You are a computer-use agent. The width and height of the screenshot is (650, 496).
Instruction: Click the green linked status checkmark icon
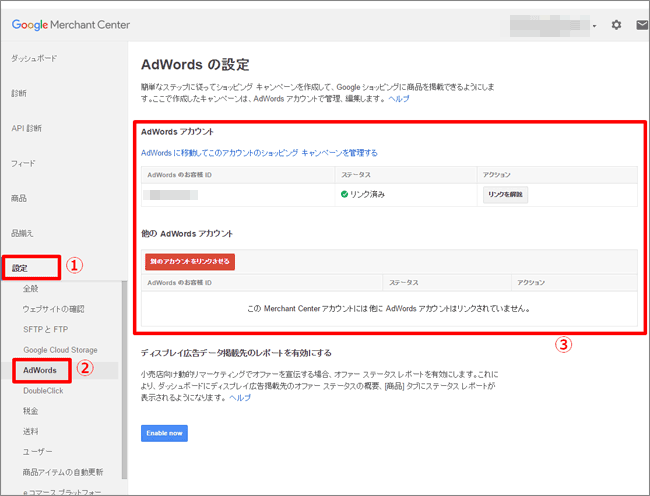(x=344, y=194)
